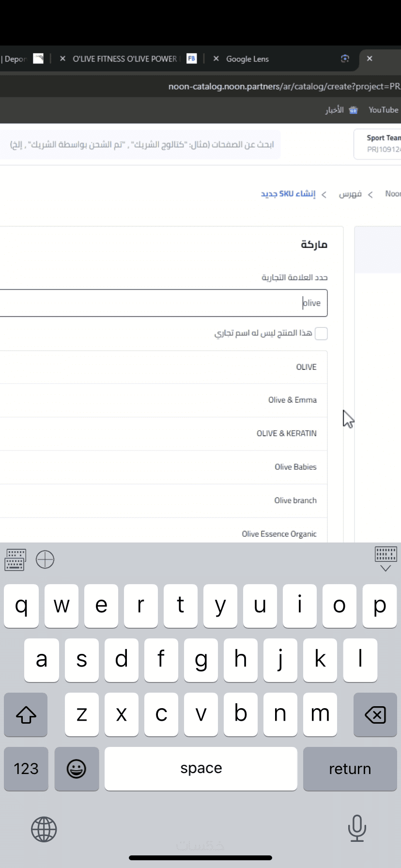Image resolution: width=401 pixels, height=868 pixels.
Task: Choose Olive & Emma brand option
Action: [x=292, y=400]
